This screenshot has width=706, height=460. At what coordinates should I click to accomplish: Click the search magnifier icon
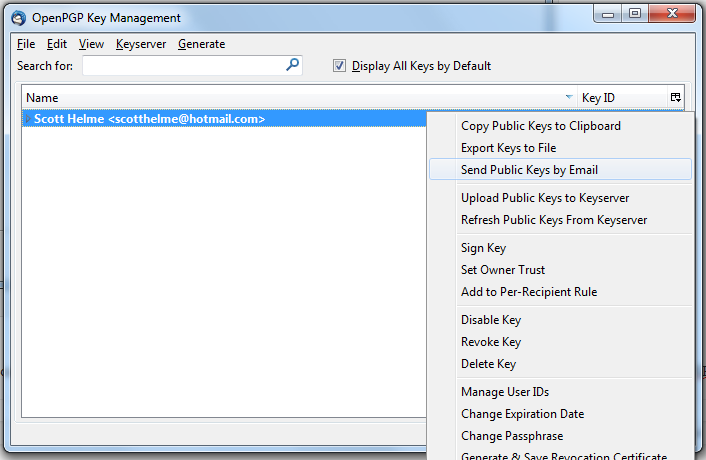[x=293, y=65]
